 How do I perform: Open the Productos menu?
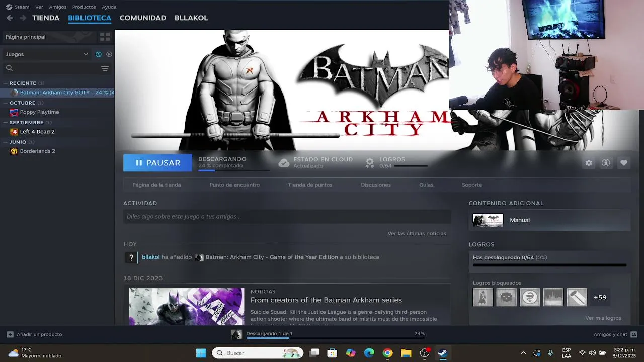pos(84,7)
